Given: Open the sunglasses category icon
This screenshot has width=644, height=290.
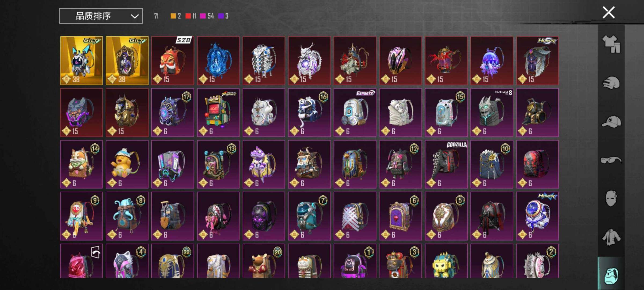Looking at the screenshot, I should pyautogui.click(x=611, y=160).
